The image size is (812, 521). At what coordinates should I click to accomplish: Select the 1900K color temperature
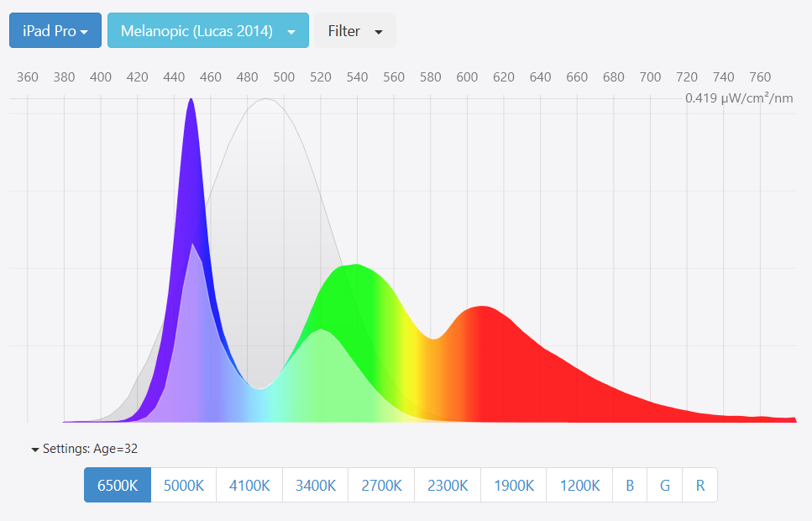[x=514, y=485]
